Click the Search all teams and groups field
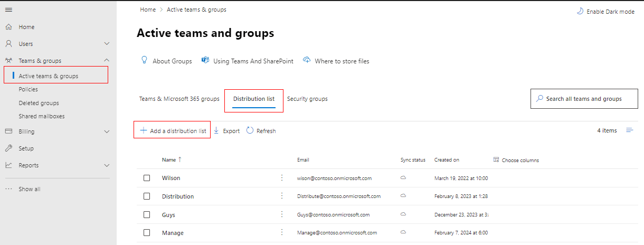This screenshot has height=245, width=644. [x=584, y=99]
